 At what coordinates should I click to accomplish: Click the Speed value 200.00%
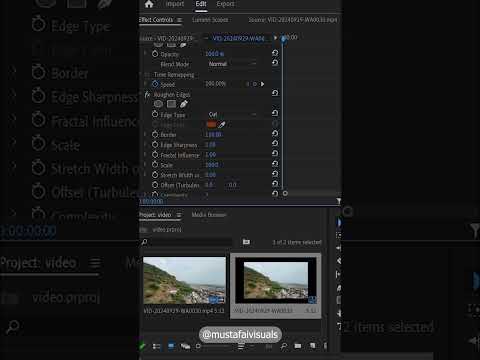215,84
